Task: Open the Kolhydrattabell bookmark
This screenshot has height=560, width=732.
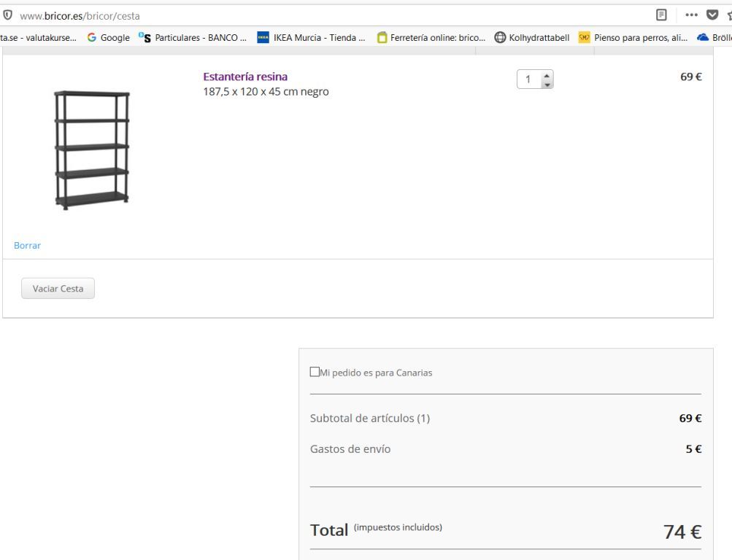Action: 532,38
